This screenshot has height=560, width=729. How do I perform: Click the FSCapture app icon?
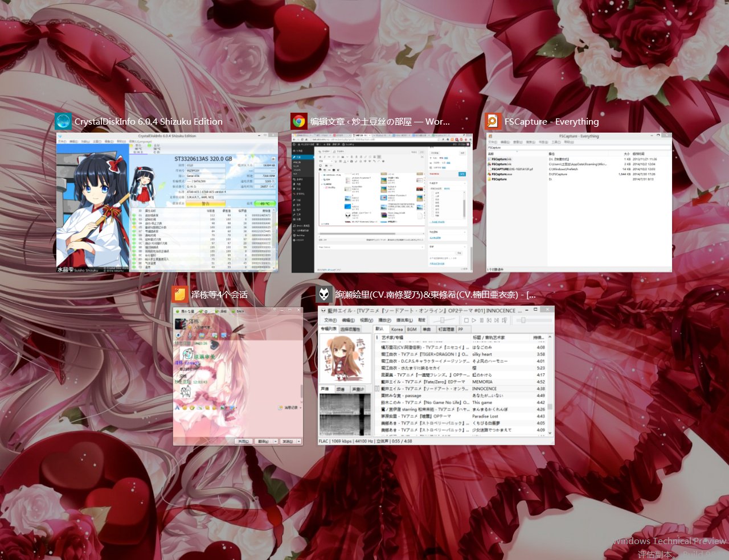pyautogui.click(x=493, y=121)
